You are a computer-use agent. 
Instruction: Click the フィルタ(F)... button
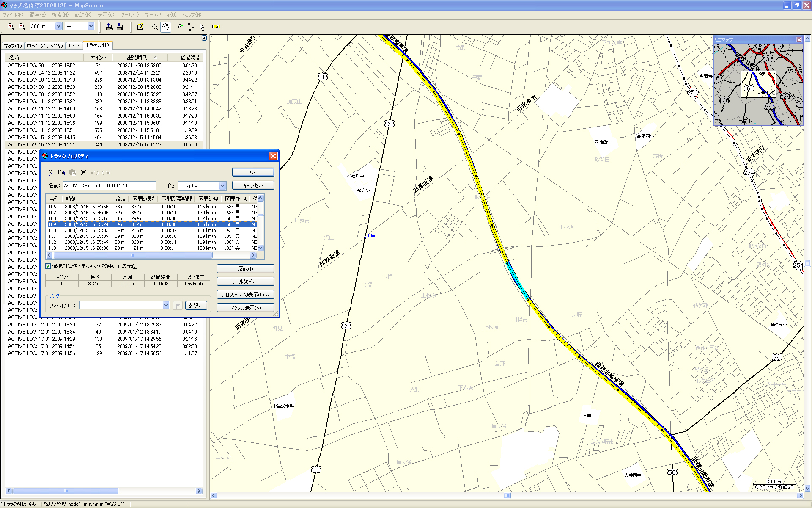(x=245, y=282)
